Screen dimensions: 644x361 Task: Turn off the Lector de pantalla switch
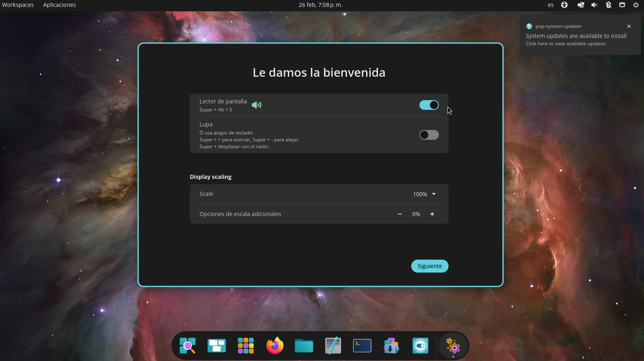tap(429, 105)
